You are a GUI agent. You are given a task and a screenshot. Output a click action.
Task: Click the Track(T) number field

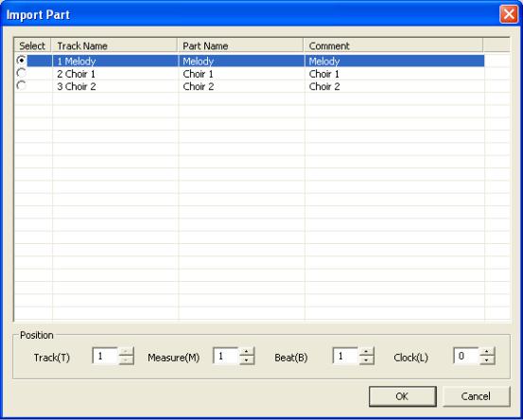tap(105, 356)
